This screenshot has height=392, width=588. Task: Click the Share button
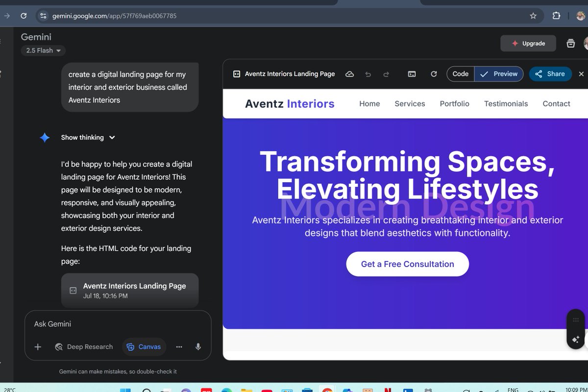pos(550,74)
